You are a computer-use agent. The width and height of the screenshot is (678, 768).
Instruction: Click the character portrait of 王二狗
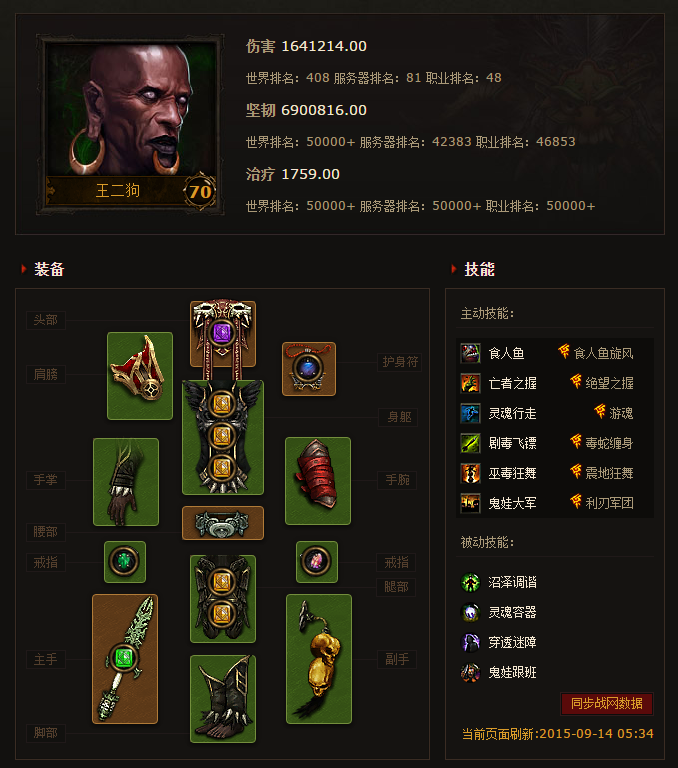(x=130, y=124)
